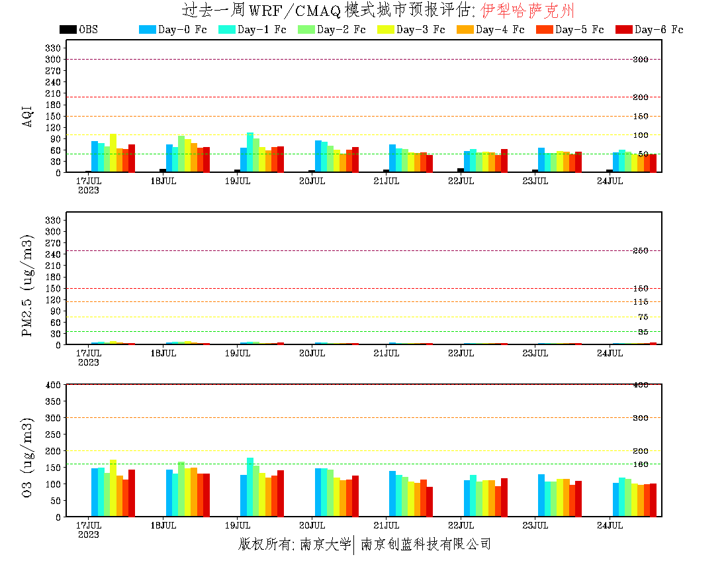Click the black OBS legend swatch
The height and width of the screenshot is (563, 728).
coord(68,30)
